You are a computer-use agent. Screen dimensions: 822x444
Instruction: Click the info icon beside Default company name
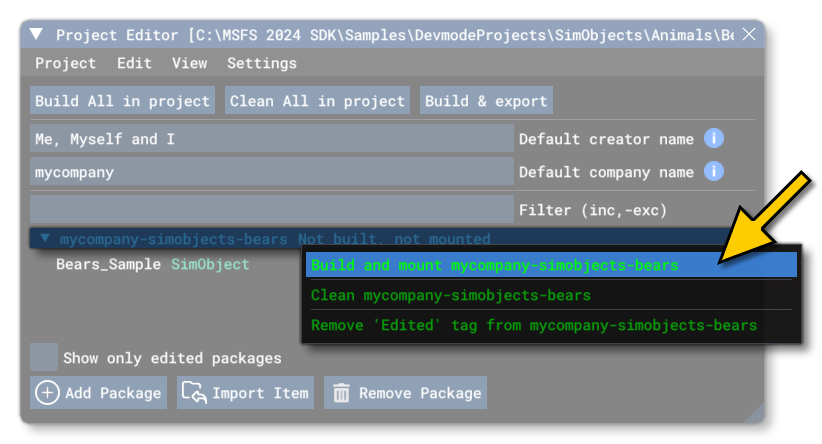coord(714,172)
